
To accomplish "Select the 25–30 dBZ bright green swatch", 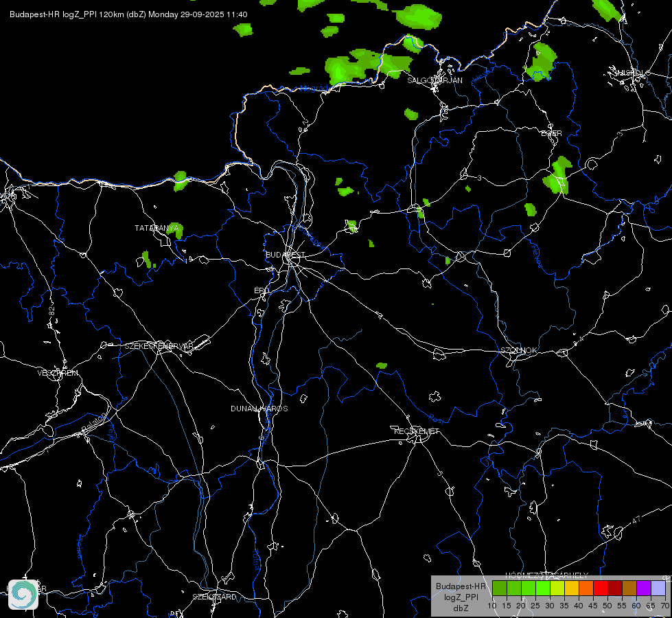I will point(543,588).
